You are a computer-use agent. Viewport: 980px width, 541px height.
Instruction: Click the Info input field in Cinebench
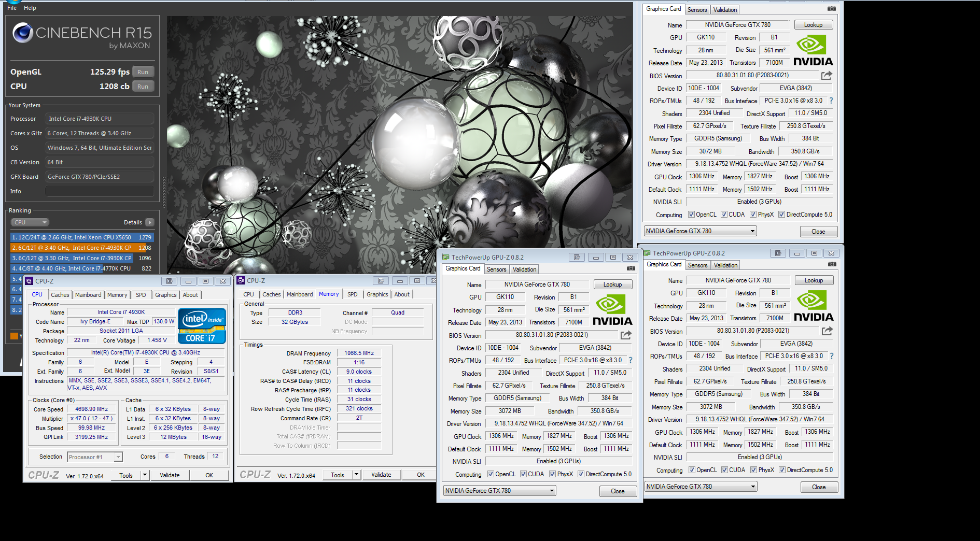click(100, 191)
